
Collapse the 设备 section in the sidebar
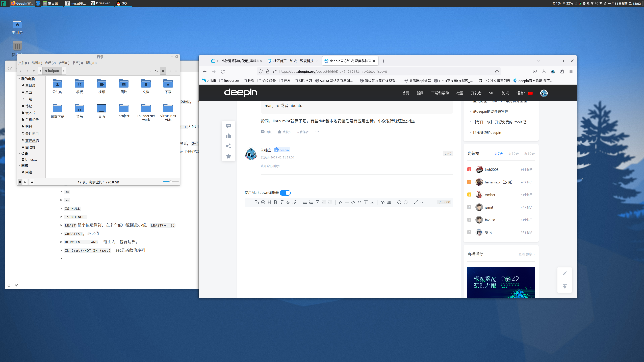pos(19,154)
